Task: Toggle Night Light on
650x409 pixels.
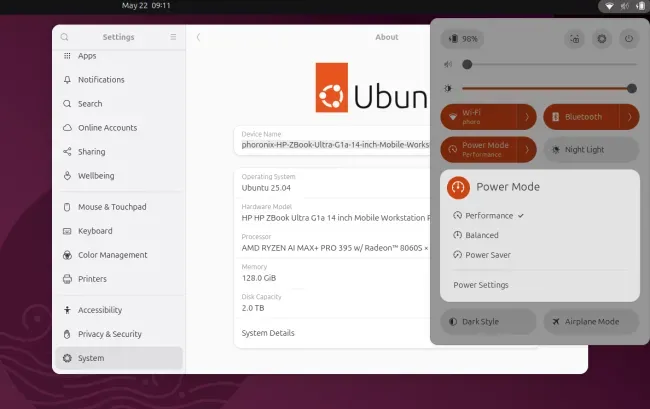Action: [x=591, y=150]
